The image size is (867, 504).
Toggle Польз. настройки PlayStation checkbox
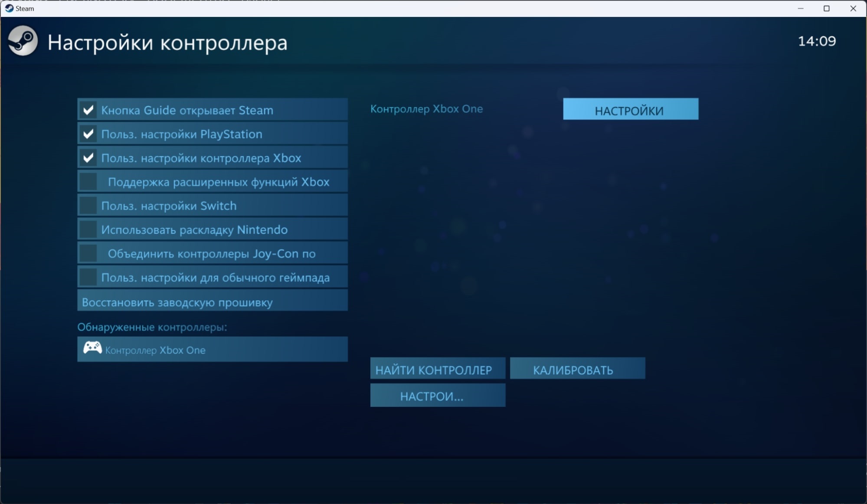[88, 133]
